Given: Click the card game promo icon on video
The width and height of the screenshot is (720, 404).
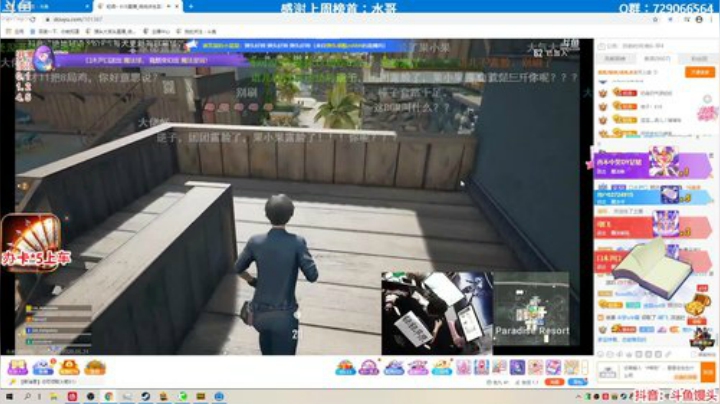Looking at the screenshot, I should 32,242.
